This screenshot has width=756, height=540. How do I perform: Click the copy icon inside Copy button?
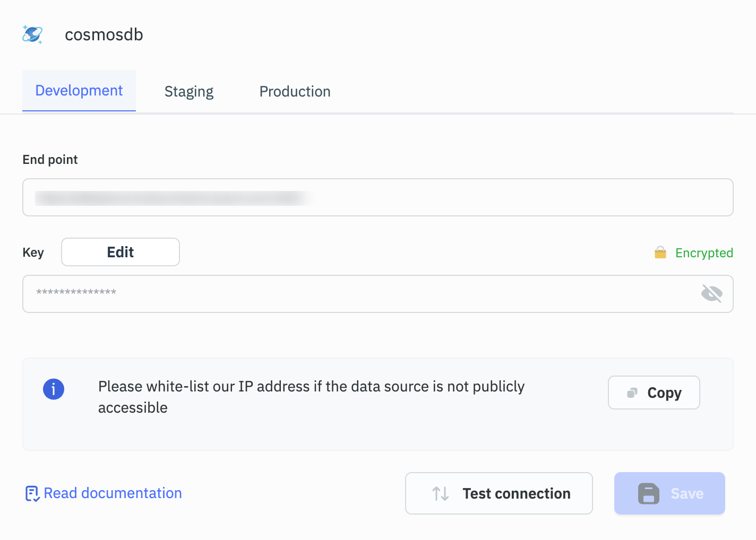(632, 393)
